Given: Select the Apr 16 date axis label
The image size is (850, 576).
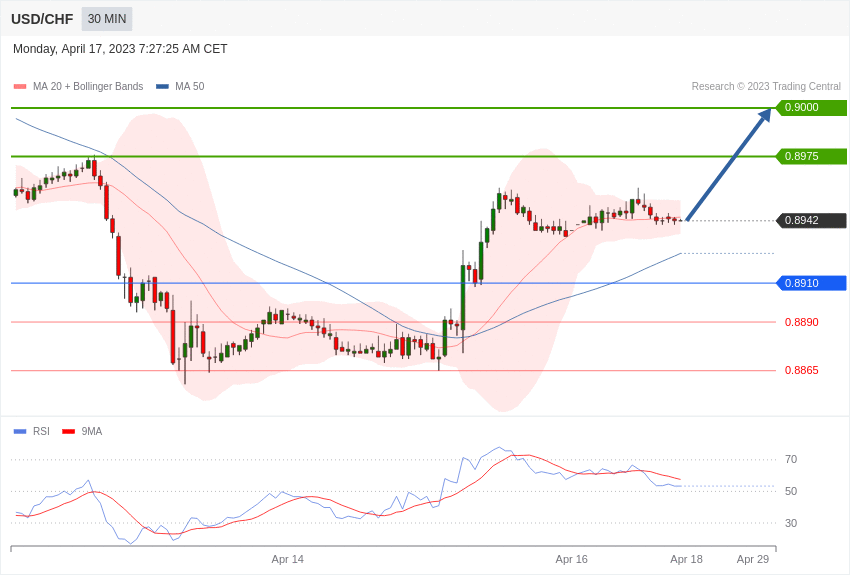Looking at the screenshot, I should [x=572, y=559].
